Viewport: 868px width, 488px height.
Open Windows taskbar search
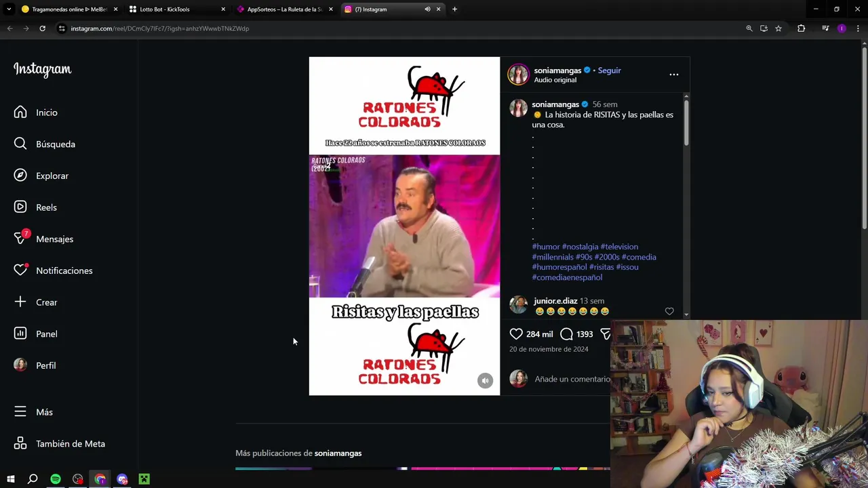coord(33,479)
